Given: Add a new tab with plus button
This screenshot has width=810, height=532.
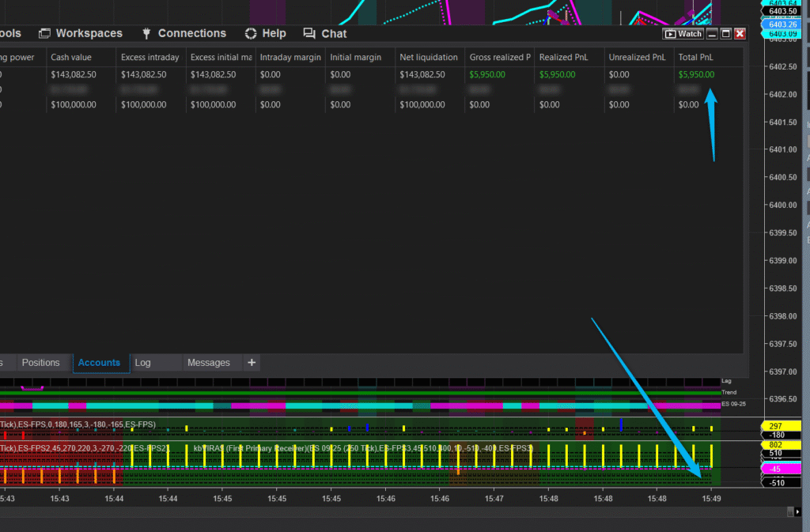Looking at the screenshot, I should coord(252,363).
